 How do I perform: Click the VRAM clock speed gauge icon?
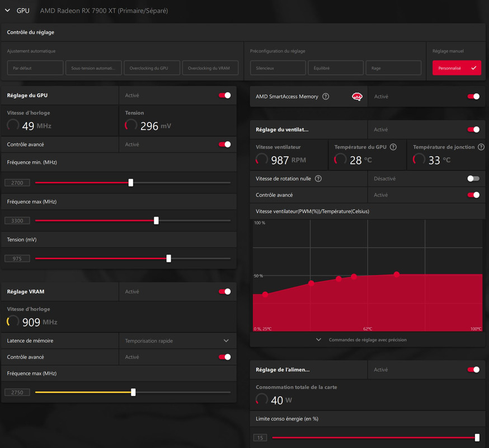pyautogui.click(x=13, y=321)
